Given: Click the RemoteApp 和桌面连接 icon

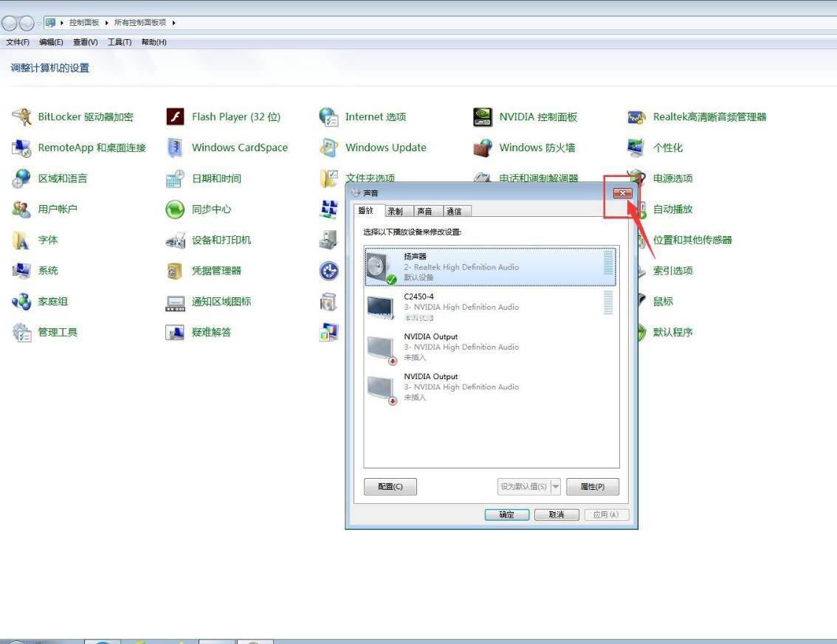Looking at the screenshot, I should (22, 148).
